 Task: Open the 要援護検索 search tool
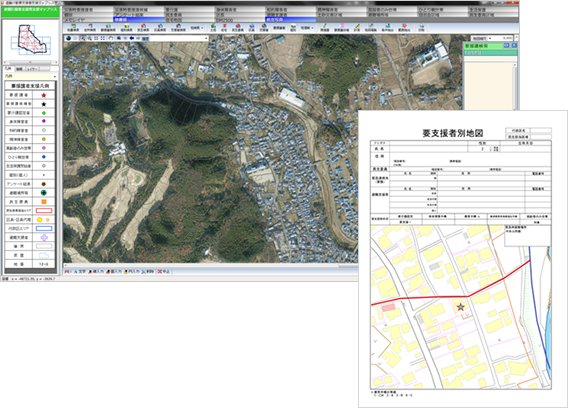click(x=108, y=28)
